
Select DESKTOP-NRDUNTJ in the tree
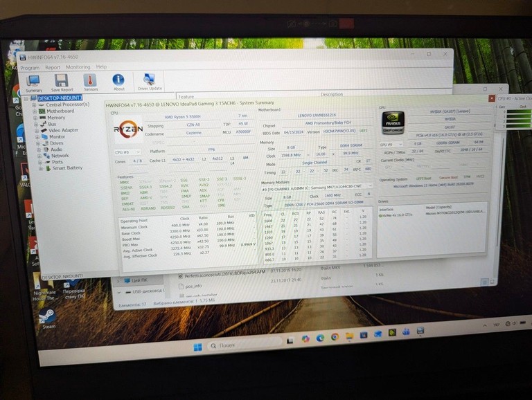pyautogui.click(x=60, y=98)
